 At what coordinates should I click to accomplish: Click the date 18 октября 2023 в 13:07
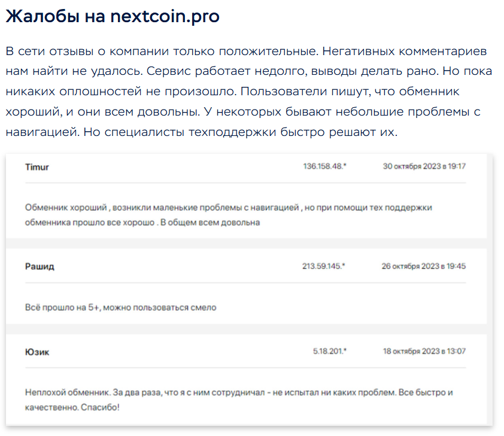(x=424, y=351)
